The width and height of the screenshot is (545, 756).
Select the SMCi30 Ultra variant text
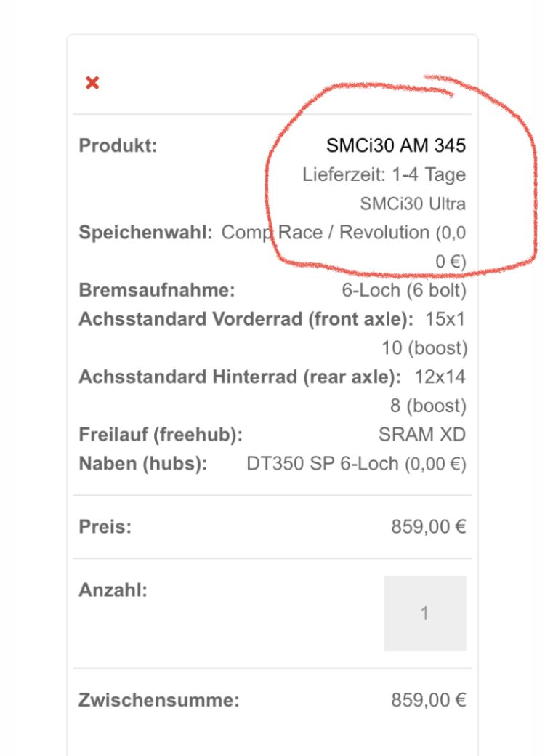tap(413, 204)
